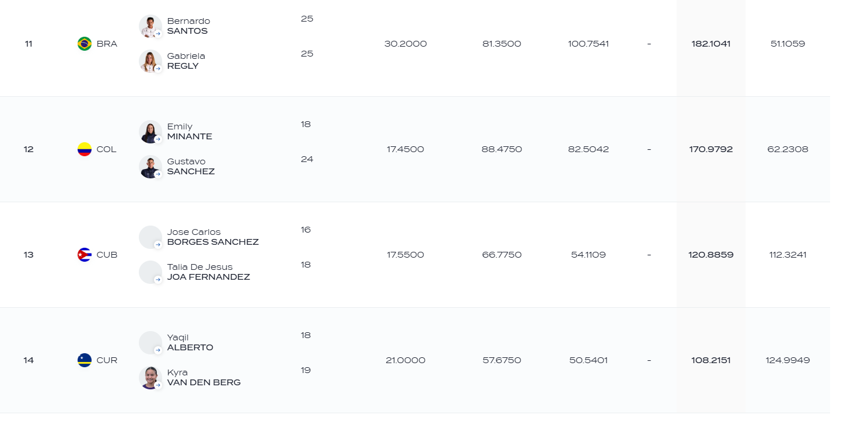Click Bernardo Santos' athlete photo
The width and height of the screenshot is (868, 422).
(x=150, y=26)
